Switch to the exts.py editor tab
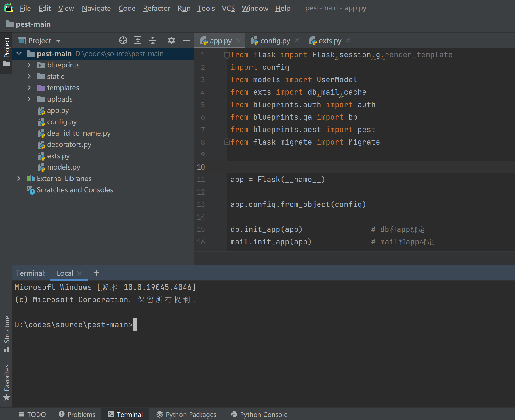The image size is (515, 420). point(330,41)
